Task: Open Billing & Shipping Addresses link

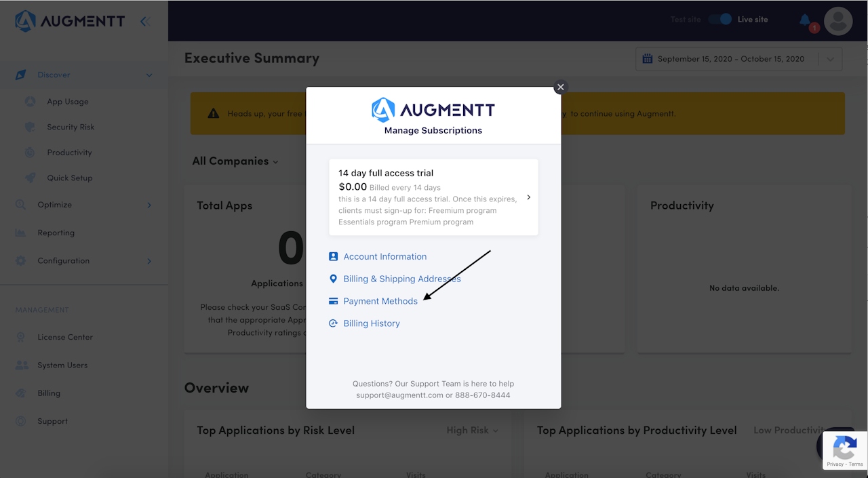Action: pyautogui.click(x=402, y=279)
